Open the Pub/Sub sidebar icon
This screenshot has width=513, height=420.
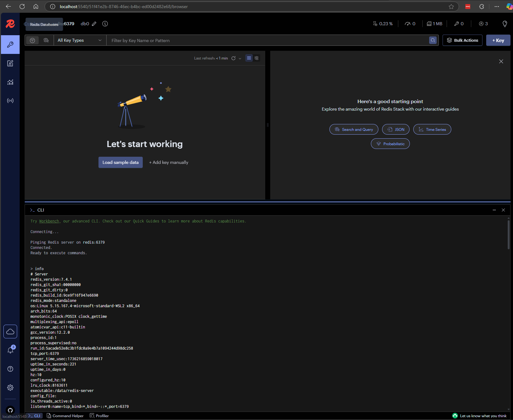click(x=10, y=101)
